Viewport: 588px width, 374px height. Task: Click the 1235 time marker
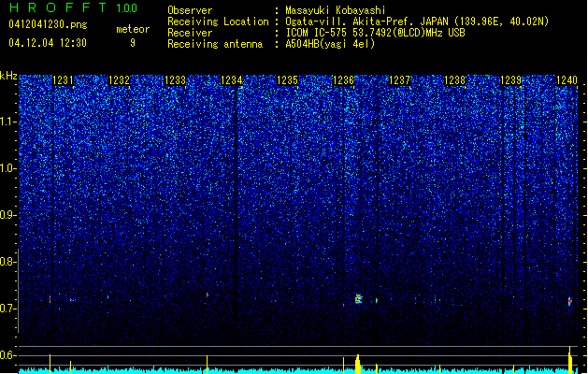point(287,80)
